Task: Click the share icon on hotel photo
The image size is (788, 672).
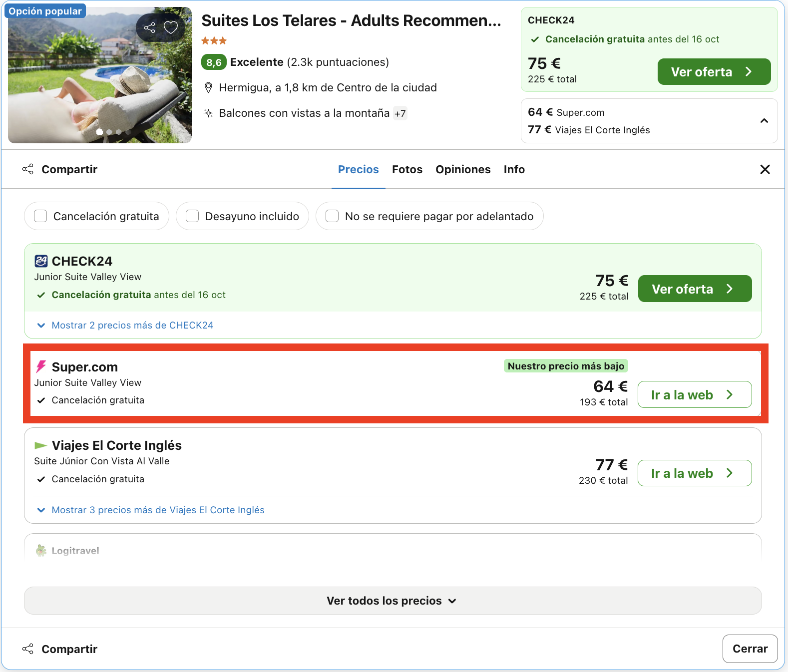Action: (x=149, y=27)
